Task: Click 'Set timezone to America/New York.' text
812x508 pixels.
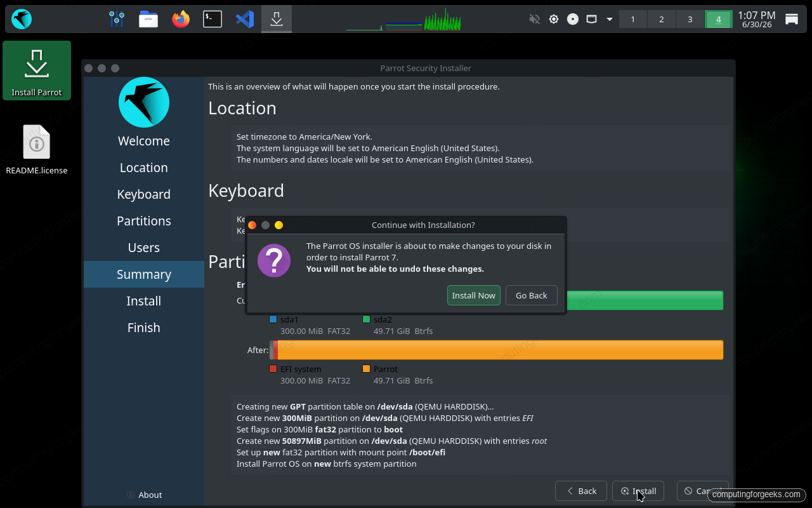Action: pyautogui.click(x=304, y=137)
